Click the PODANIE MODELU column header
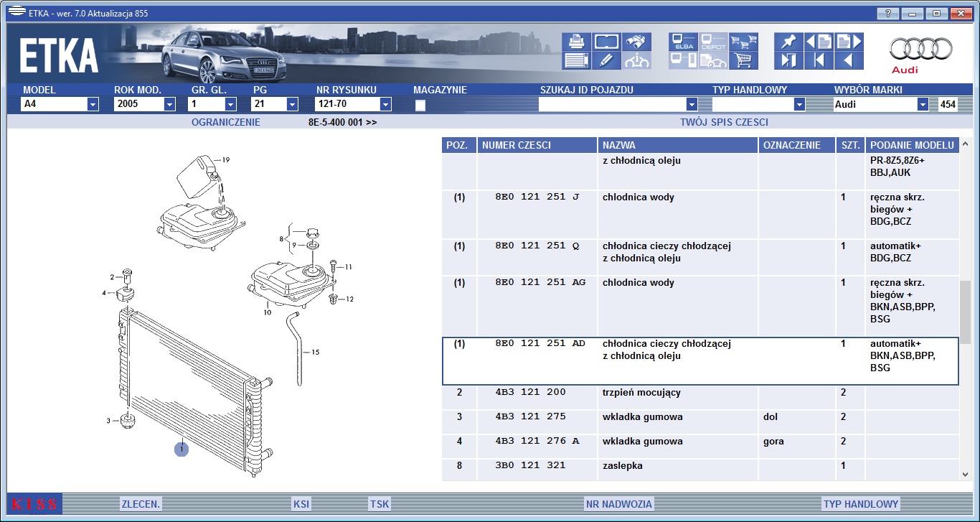Image resolution: width=980 pixels, height=522 pixels. (912, 145)
